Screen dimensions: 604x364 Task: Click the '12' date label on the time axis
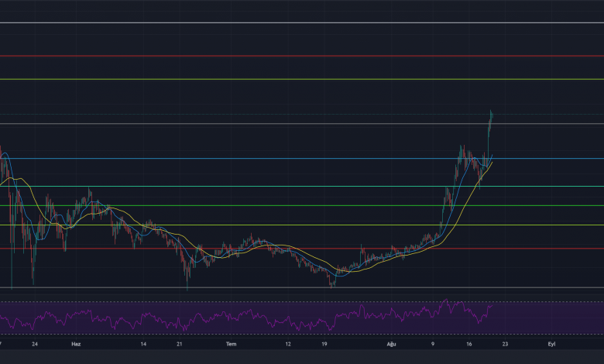coord(288,344)
